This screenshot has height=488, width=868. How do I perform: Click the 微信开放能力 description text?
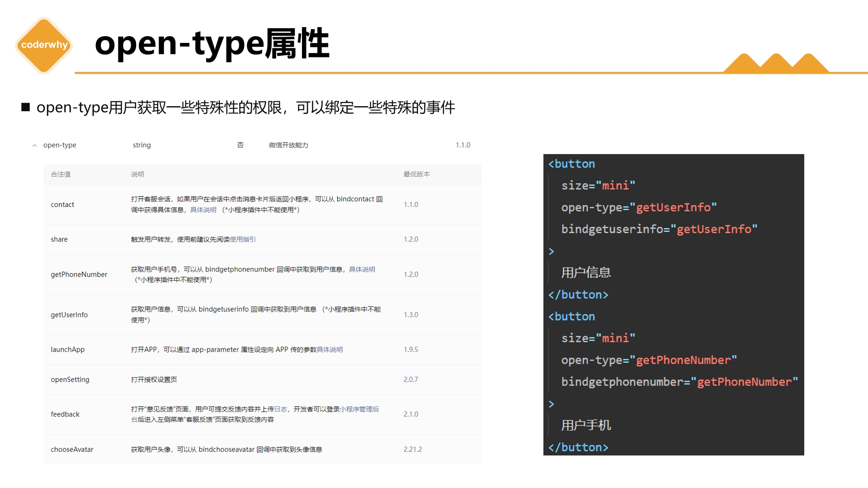pos(288,145)
